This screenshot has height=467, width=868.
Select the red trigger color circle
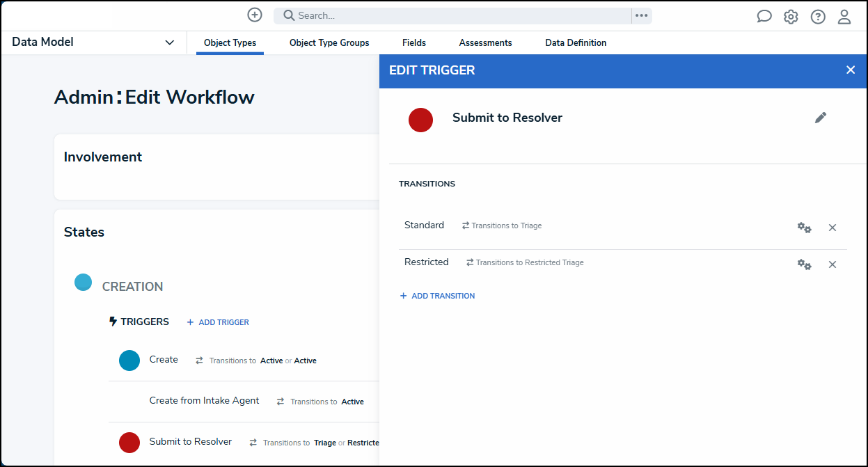coord(420,120)
